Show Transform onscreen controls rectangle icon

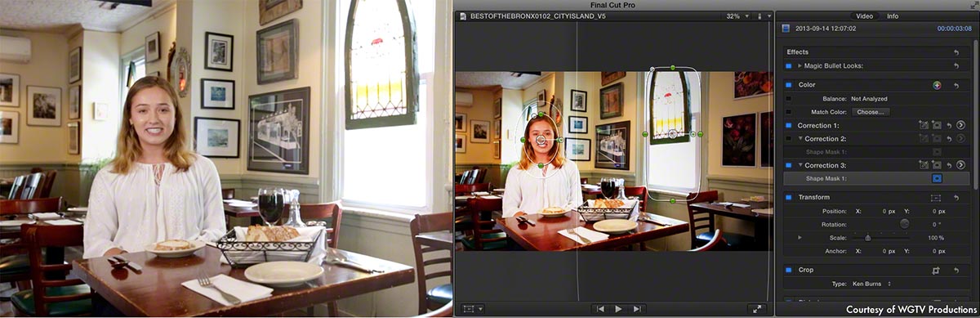(936, 198)
